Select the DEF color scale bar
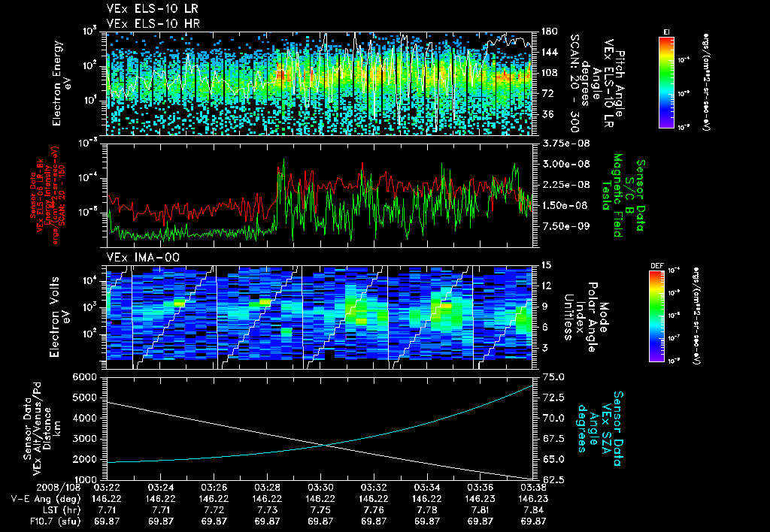 pyautogui.click(x=656, y=316)
